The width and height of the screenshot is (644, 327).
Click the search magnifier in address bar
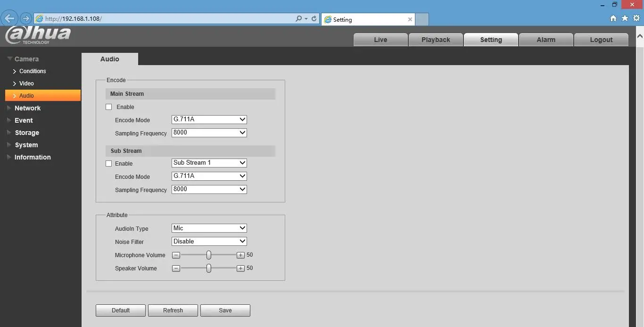(298, 19)
